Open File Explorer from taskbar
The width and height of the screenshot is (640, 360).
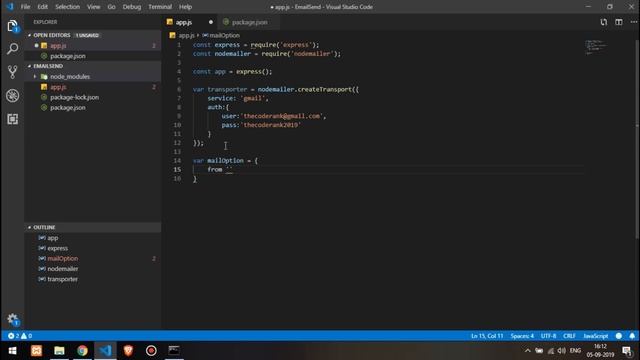(x=59, y=351)
